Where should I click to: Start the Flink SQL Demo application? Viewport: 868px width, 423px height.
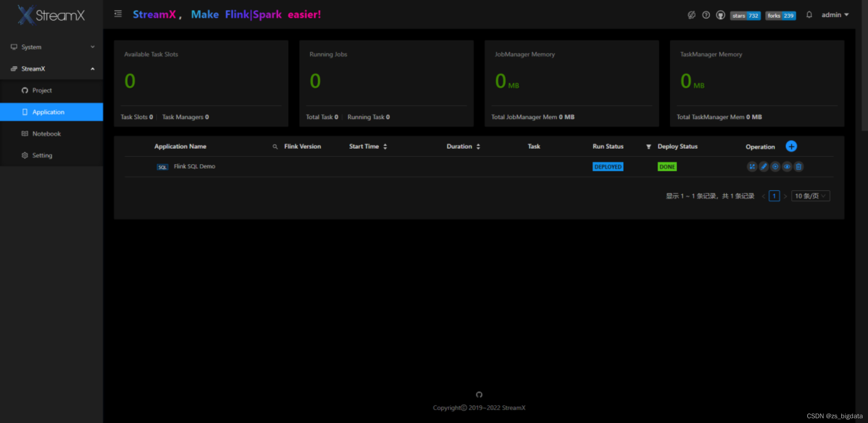775,166
